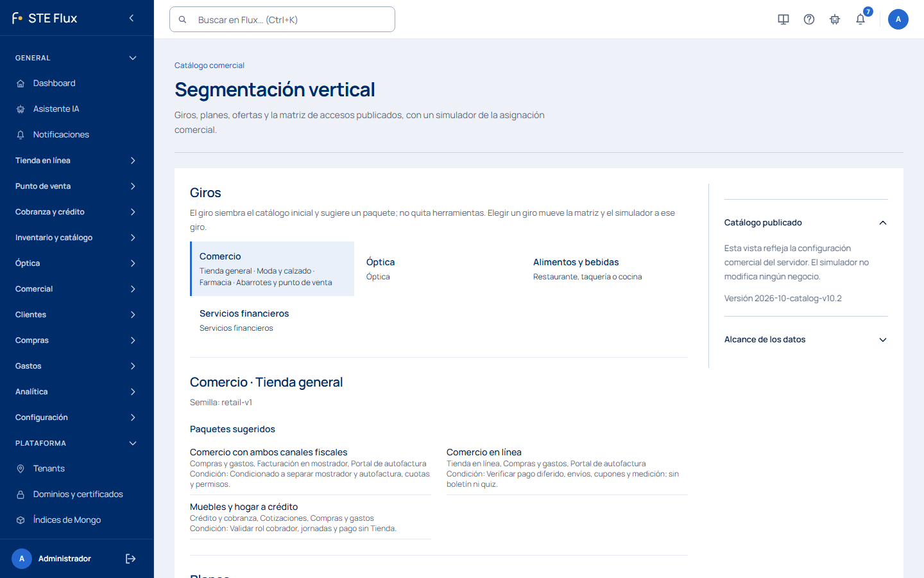Expand the Configuración sidebar submenu

click(77, 417)
